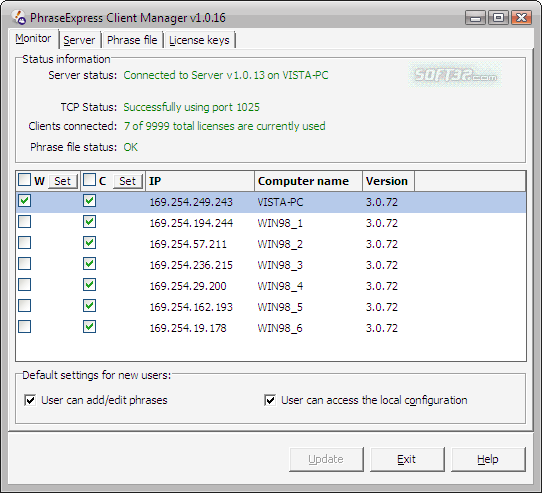This screenshot has height=493, width=542.
Task: Open the Phrase file tab
Action: (x=132, y=40)
